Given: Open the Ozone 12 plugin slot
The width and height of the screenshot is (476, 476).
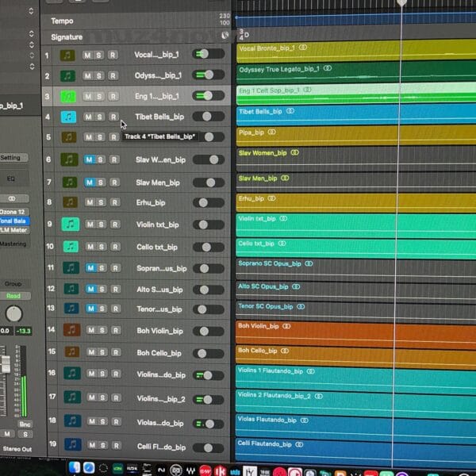Looking at the screenshot, I should (x=13, y=212).
